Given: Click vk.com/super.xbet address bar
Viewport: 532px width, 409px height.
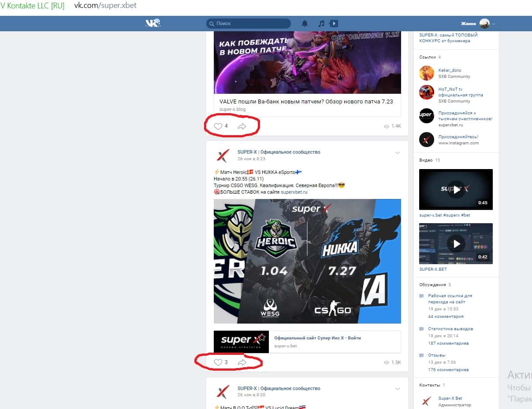Looking at the screenshot, I should pos(105,6).
